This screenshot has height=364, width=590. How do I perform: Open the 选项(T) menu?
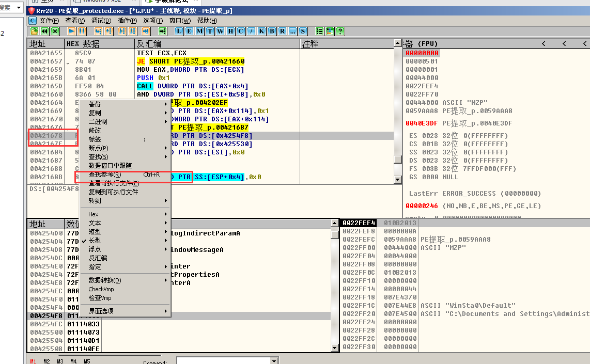(153, 20)
